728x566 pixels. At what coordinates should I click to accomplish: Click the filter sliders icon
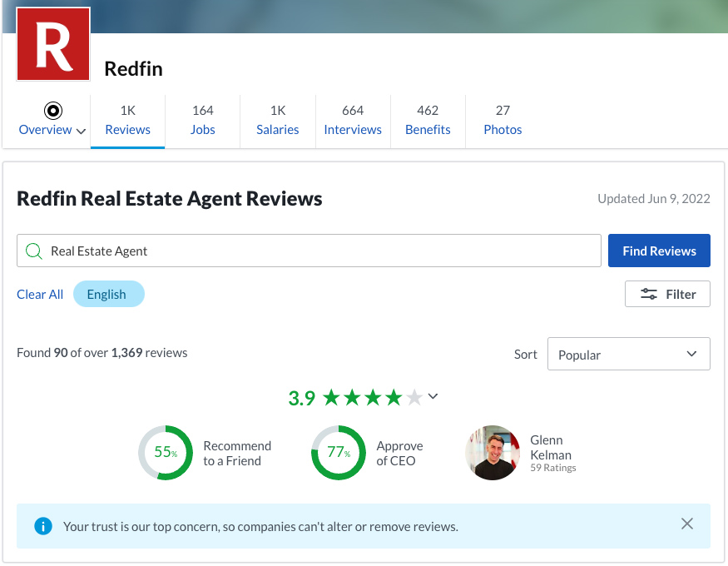(x=649, y=294)
